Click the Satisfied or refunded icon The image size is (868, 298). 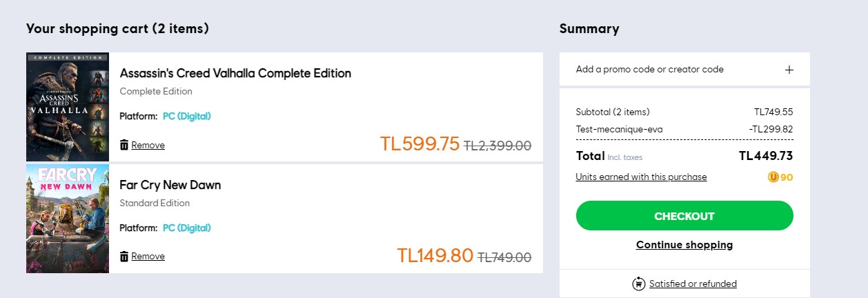(x=638, y=284)
